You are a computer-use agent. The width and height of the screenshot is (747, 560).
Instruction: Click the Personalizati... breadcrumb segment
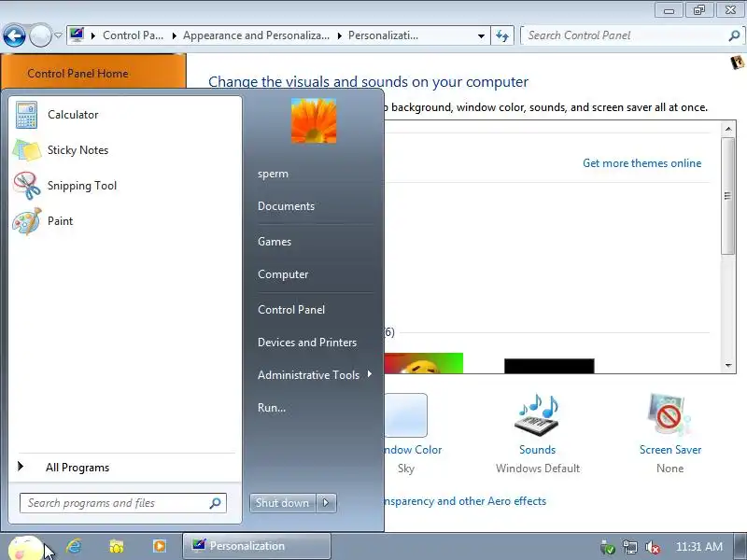pos(383,35)
